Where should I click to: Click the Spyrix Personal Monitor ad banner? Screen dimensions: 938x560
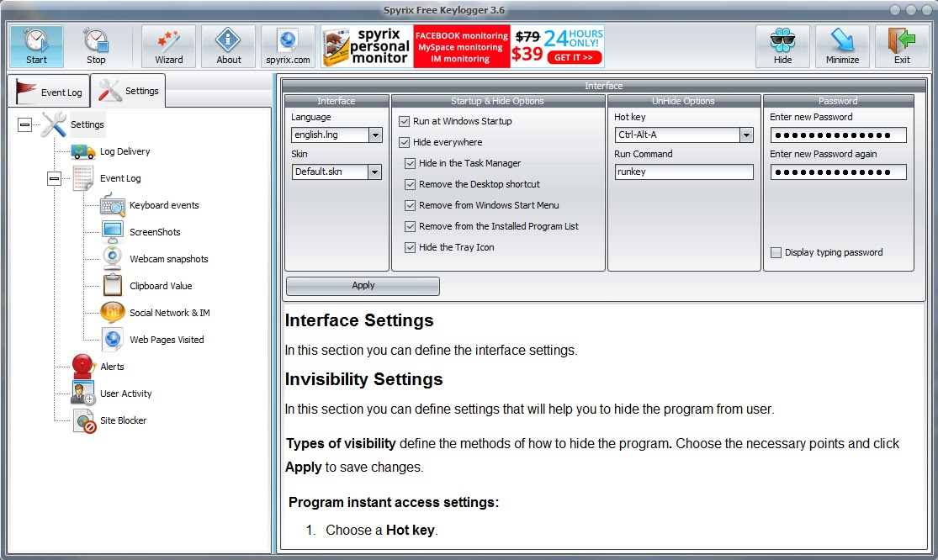click(463, 46)
